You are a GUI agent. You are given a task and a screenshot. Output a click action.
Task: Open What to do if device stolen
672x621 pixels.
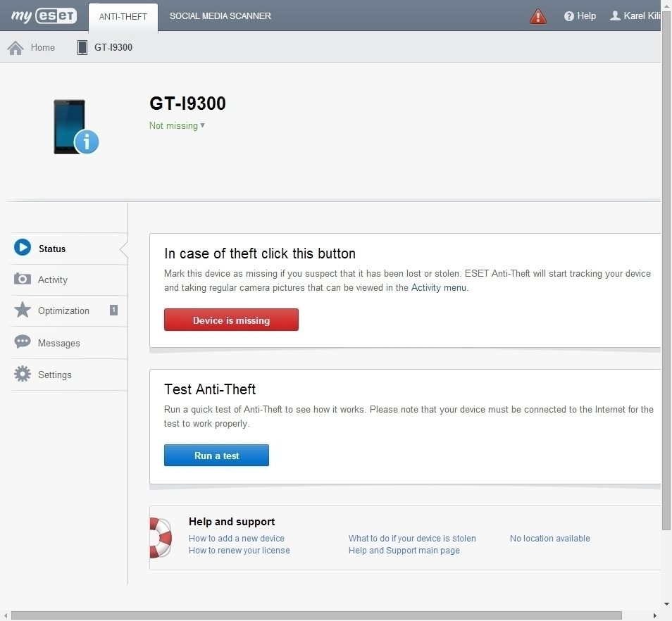[412, 539]
